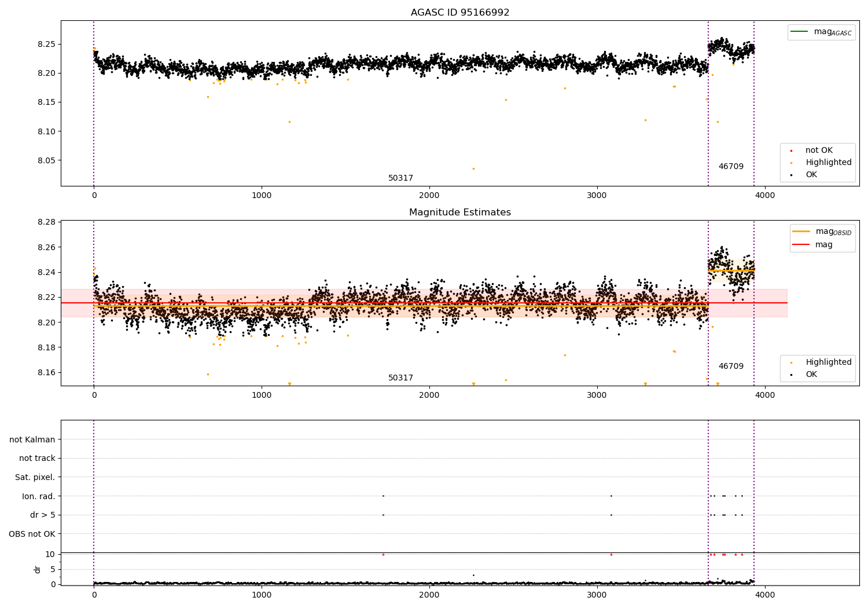Click the 8.18 y-tick in middle plot
The image size is (868, 608).
(47, 347)
